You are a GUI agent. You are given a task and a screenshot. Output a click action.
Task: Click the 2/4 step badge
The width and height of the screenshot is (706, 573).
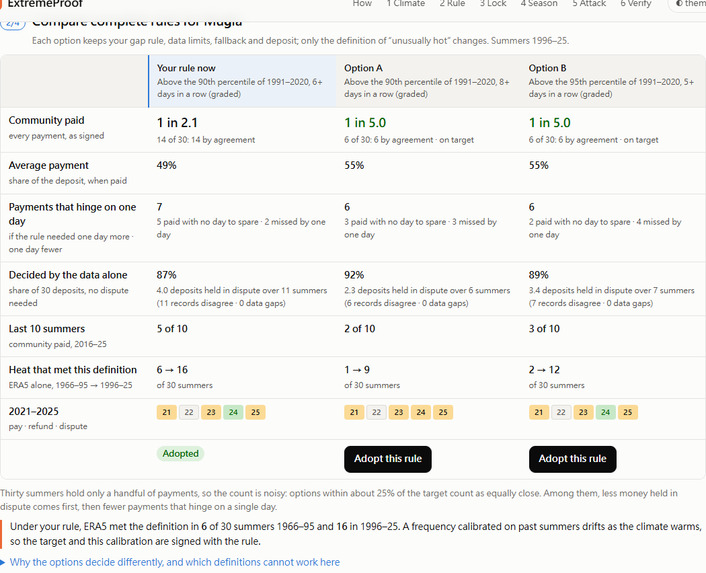coord(13,23)
